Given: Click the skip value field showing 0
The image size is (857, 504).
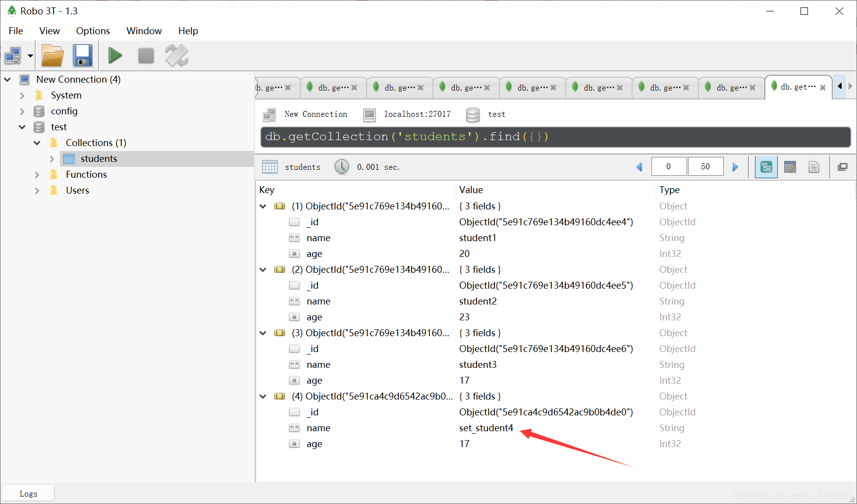Looking at the screenshot, I should [x=669, y=166].
